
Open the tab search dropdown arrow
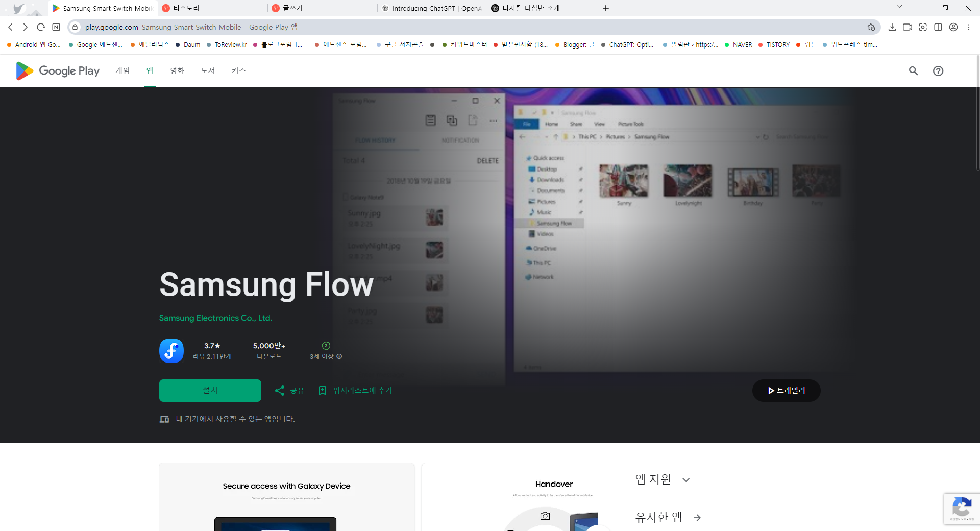click(899, 8)
